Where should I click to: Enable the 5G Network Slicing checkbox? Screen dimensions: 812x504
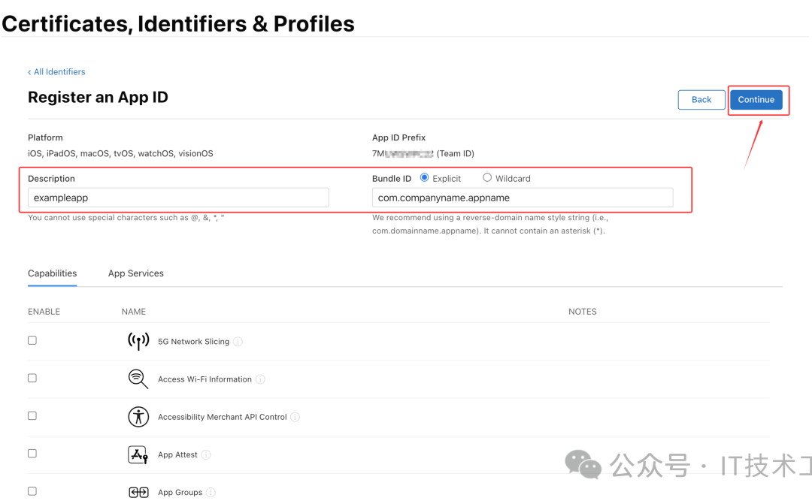pyautogui.click(x=32, y=340)
